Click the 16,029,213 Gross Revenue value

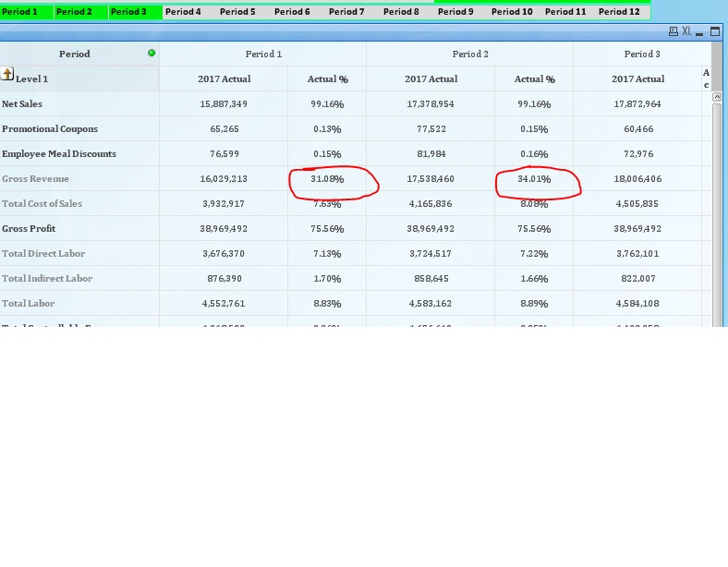(x=224, y=178)
